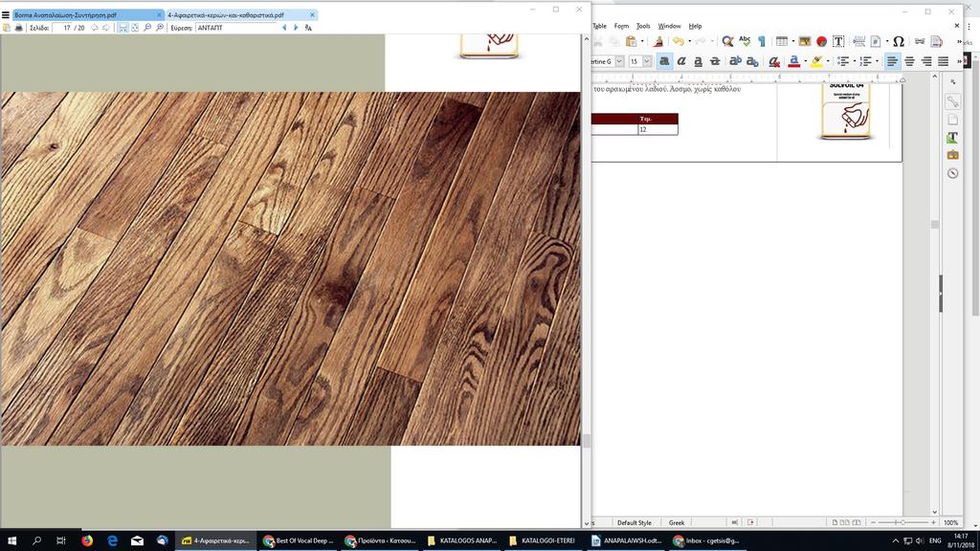Find previous match in PDF search

pos(284,28)
